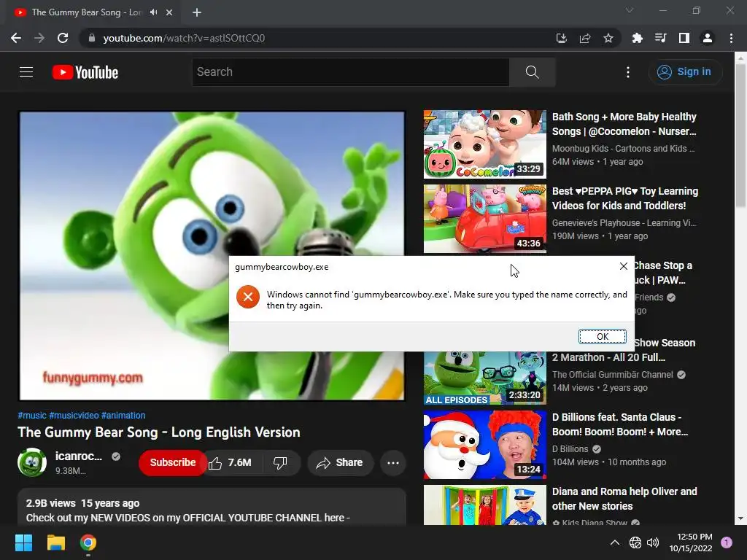
Task: Show hidden tray icons chevron
Action: (x=615, y=542)
